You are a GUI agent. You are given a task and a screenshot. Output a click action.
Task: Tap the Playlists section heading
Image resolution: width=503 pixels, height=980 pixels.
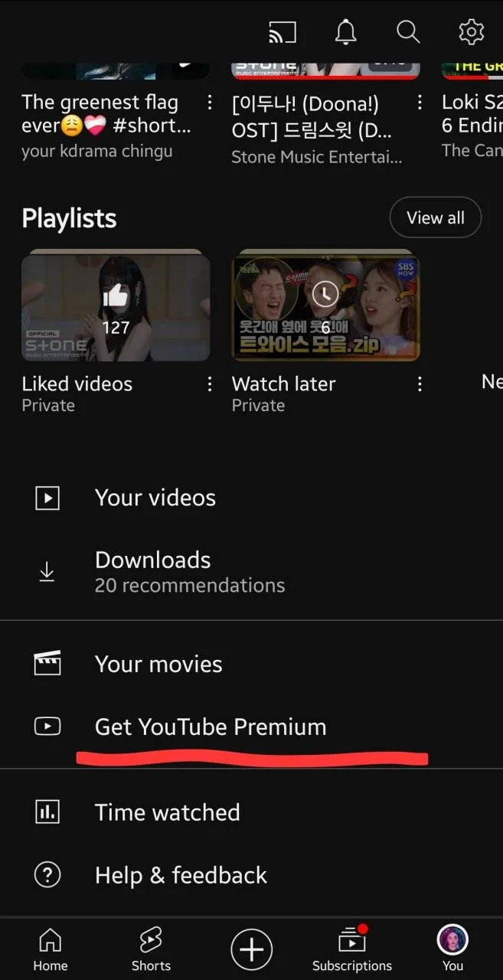pos(69,219)
